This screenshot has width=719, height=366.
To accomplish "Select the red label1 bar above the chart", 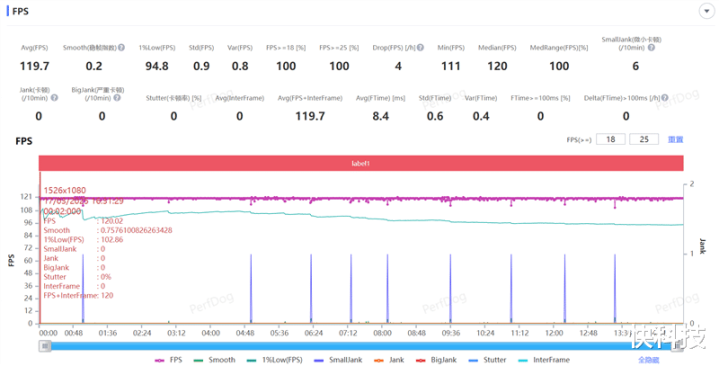I will coord(361,163).
